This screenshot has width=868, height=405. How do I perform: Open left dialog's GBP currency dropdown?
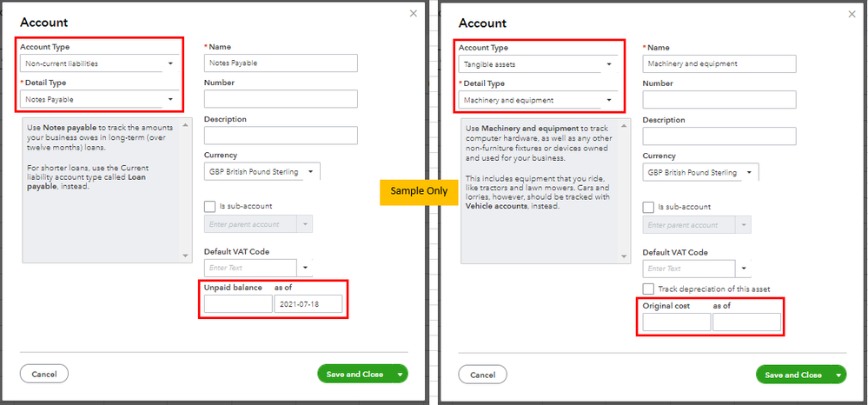[x=312, y=171]
